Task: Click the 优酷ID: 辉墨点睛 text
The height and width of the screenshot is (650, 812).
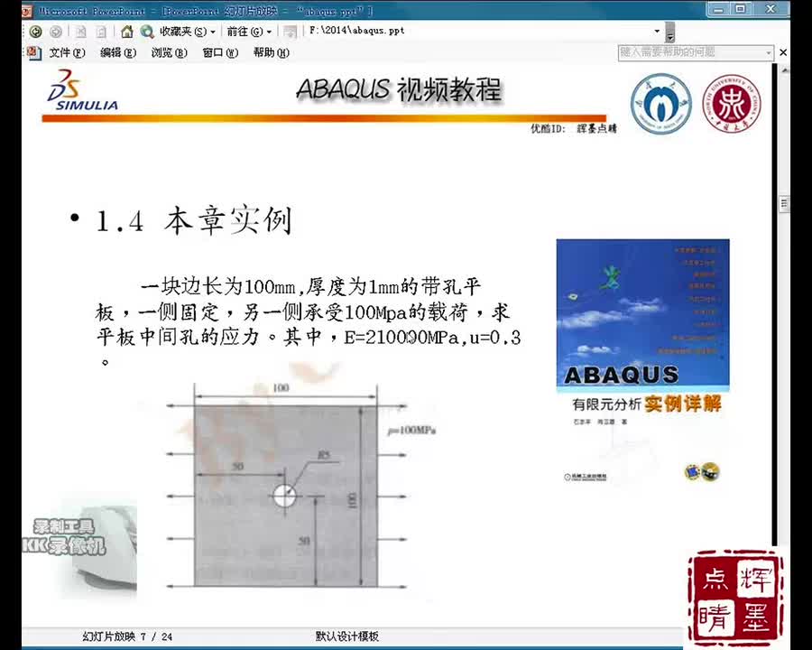Action: point(574,128)
